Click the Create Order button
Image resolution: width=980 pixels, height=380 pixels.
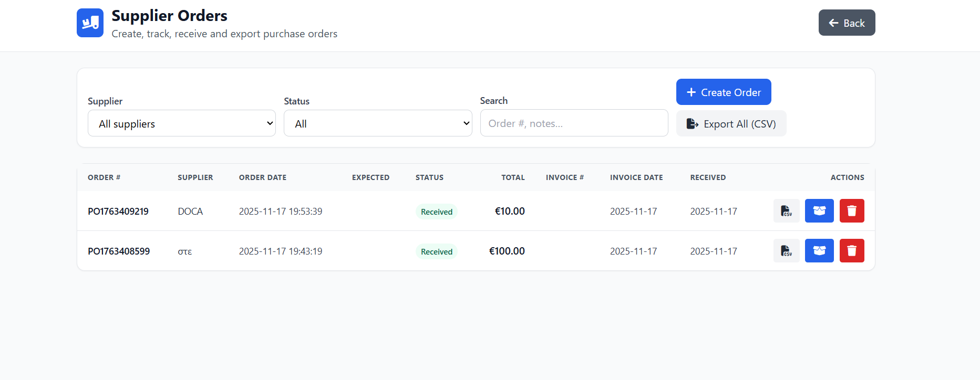click(724, 92)
